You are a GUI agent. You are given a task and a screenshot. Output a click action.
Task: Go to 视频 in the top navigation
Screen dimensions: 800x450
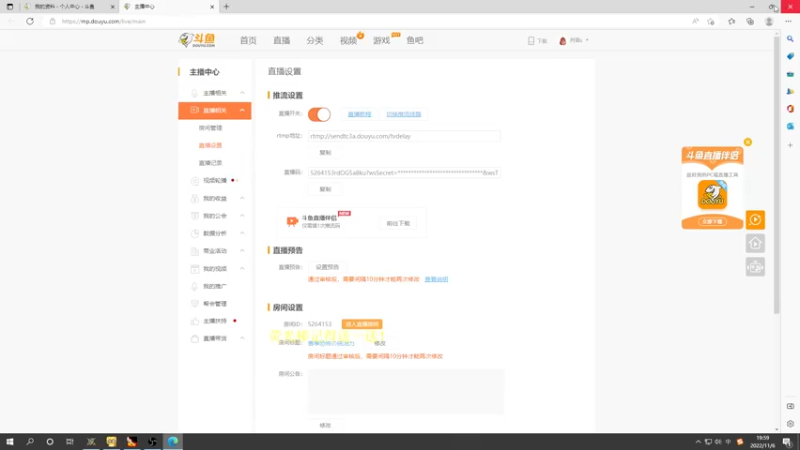tap(348, 40)
